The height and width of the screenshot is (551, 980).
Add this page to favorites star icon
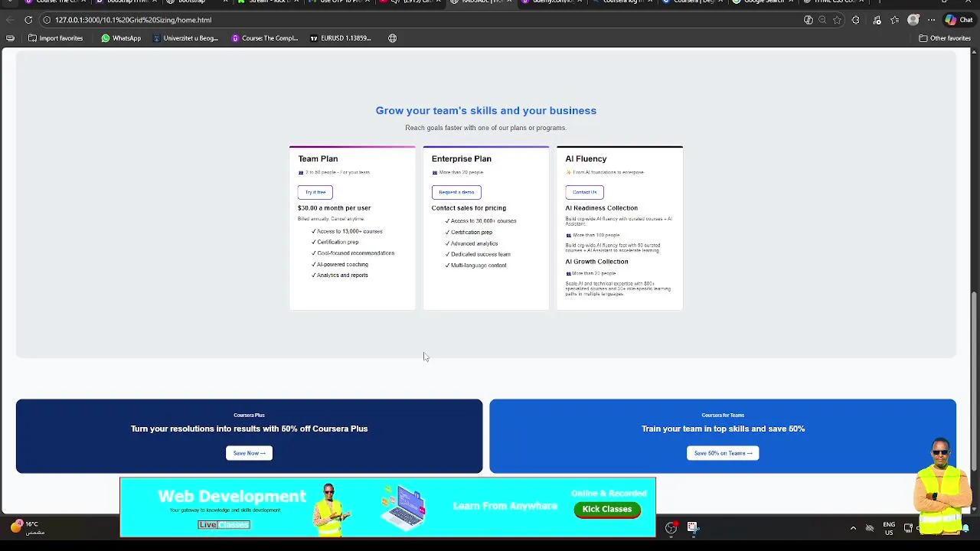(837, 20)
